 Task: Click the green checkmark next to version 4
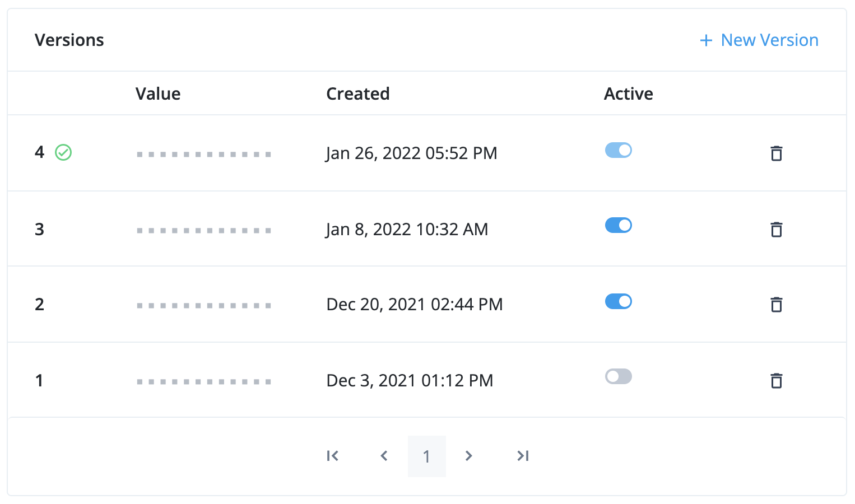click(63, 152)
